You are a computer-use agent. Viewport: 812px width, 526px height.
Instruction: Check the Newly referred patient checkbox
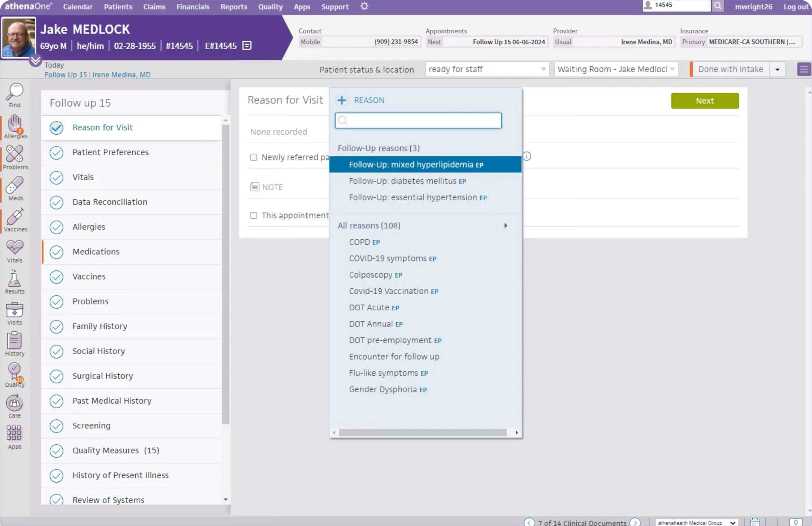coord(253,157)
